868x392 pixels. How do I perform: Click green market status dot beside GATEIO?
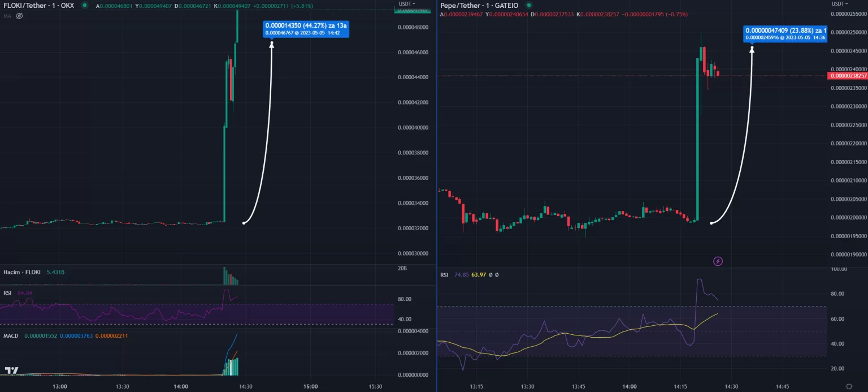[x=528, y=5]
